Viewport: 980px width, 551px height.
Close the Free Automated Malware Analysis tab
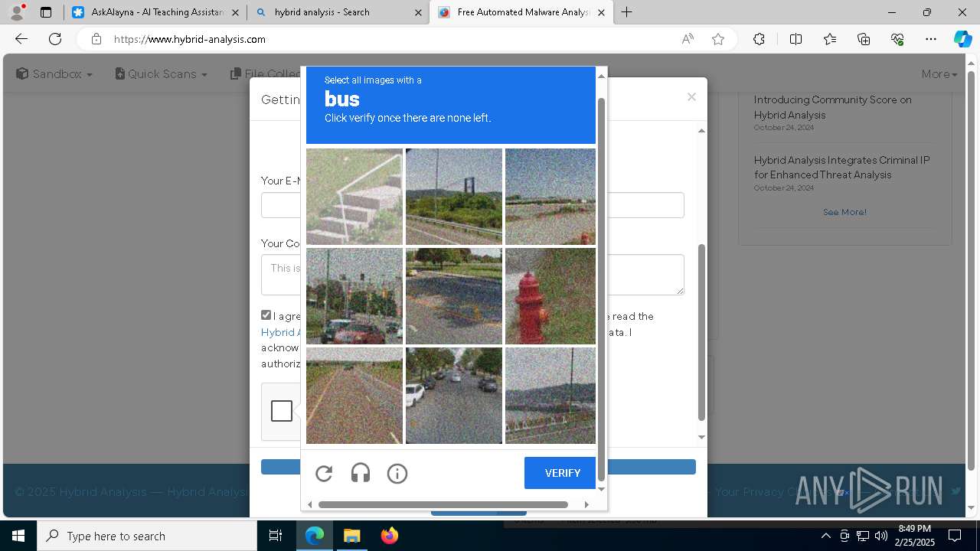point(601,12)
